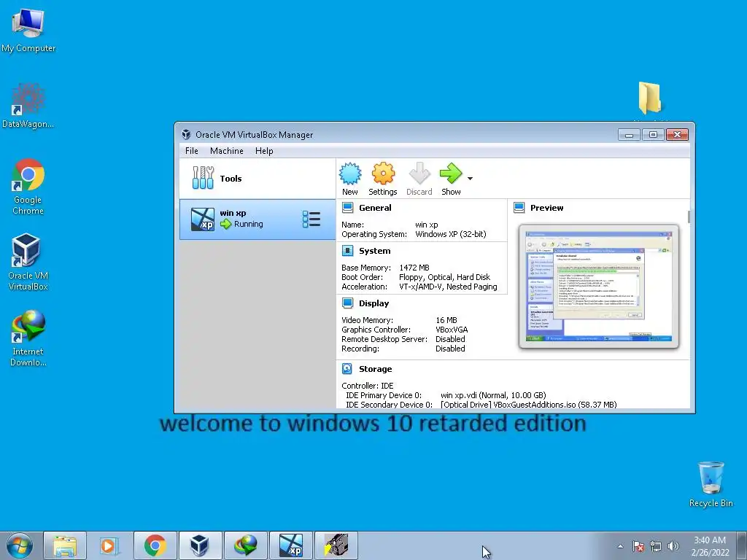747x560 pixels.
Task: Click the volume speaker tray icon
Action: [x=673, y=546]
